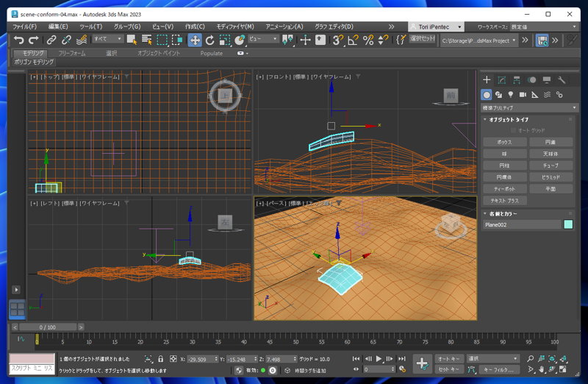
Task: Click the Zoom Extents All icon
Action: coord(563,359)
